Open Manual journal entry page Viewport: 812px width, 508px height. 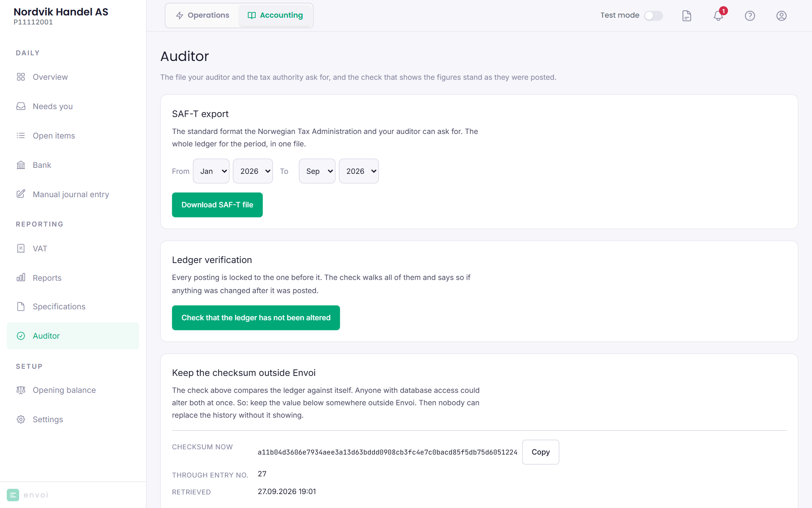[73, 194]
